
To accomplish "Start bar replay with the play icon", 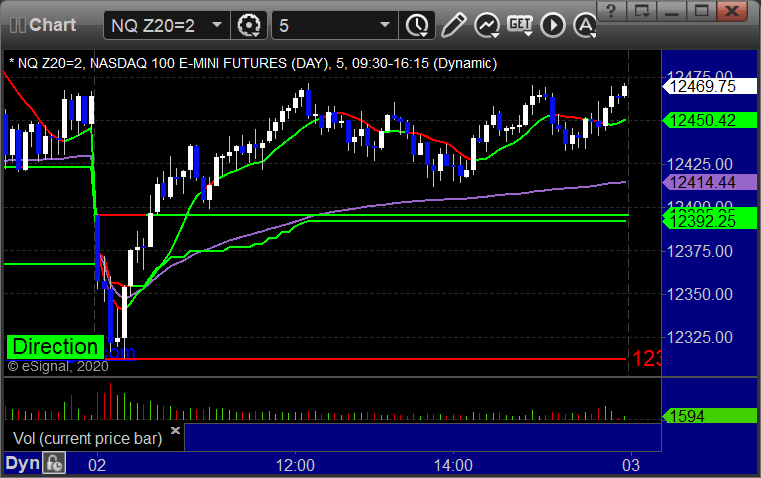I will point(553,25).
